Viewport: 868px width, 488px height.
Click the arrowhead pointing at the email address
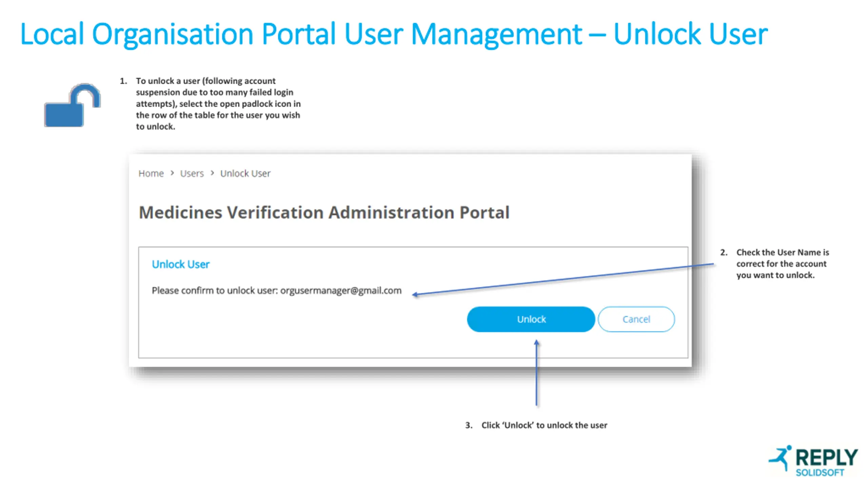point(416,294)
